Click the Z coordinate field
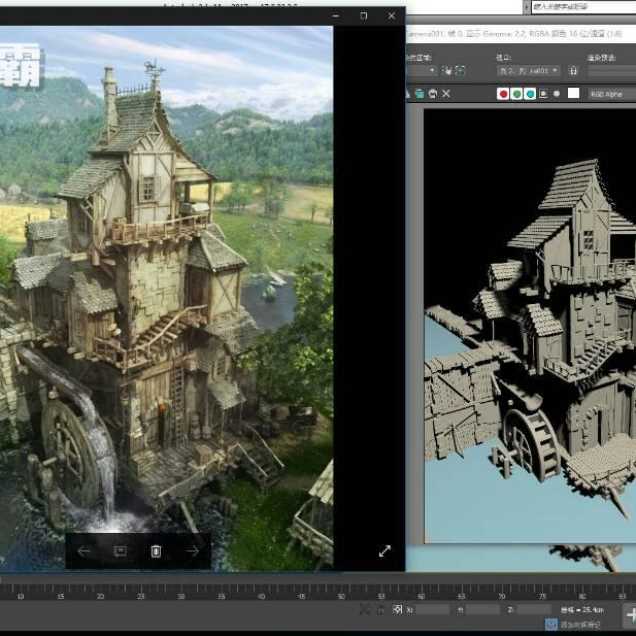636x636 pixels. pos(533,610)
